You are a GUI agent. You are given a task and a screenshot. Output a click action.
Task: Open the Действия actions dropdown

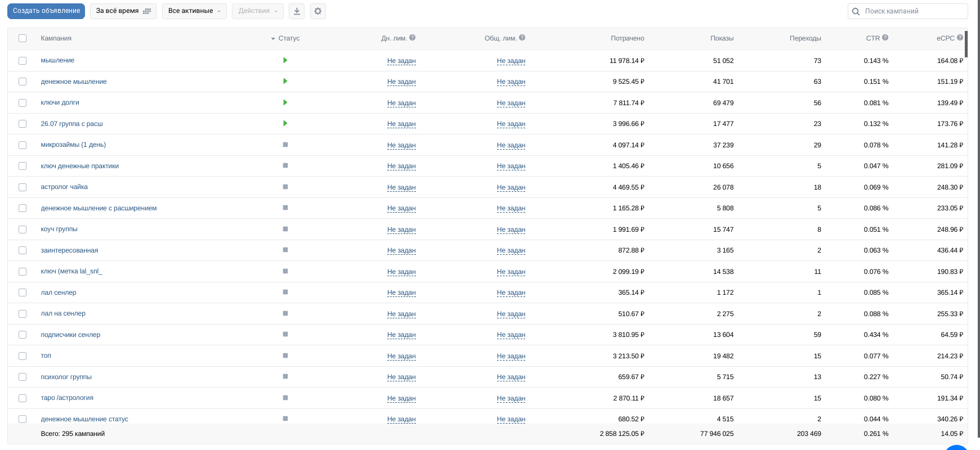[x=257, y=11]
